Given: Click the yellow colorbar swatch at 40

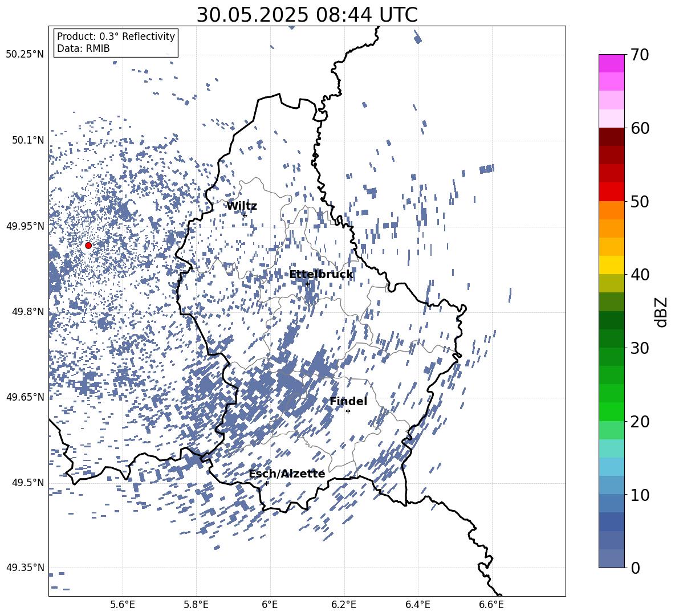Looking at the screenshot, I should [x=611, y=265].
